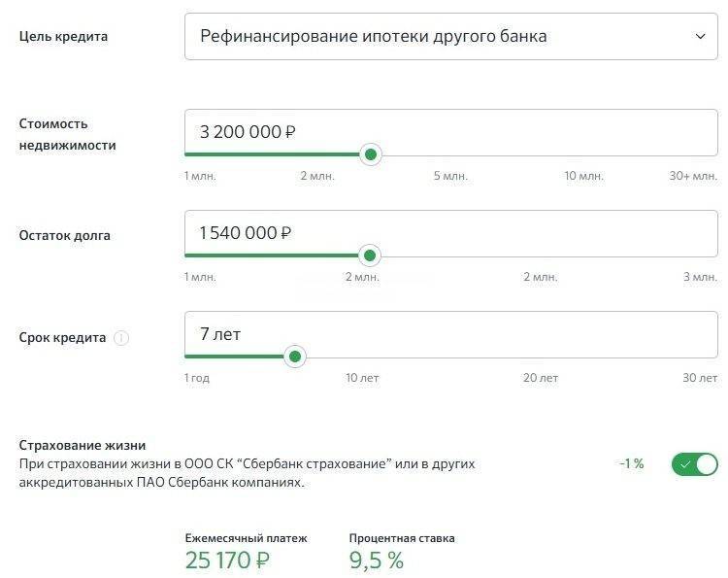Click the 30 лет mark on the term scale

click(700, 378)
